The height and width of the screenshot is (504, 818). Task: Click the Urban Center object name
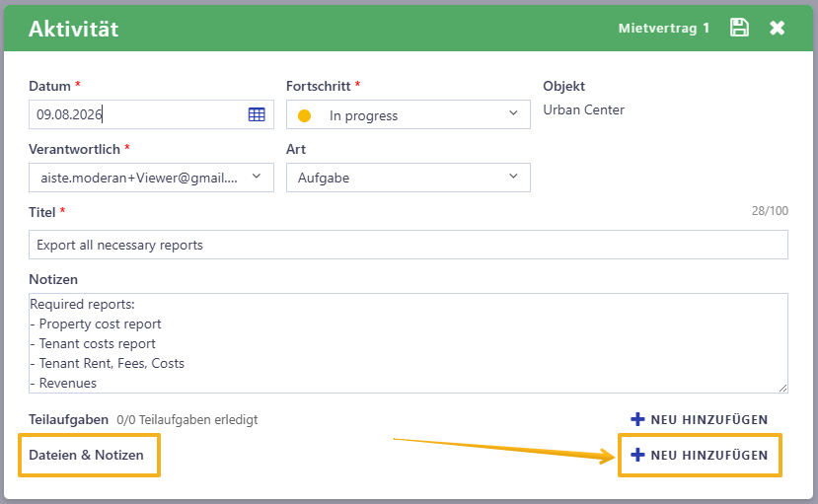583,110
